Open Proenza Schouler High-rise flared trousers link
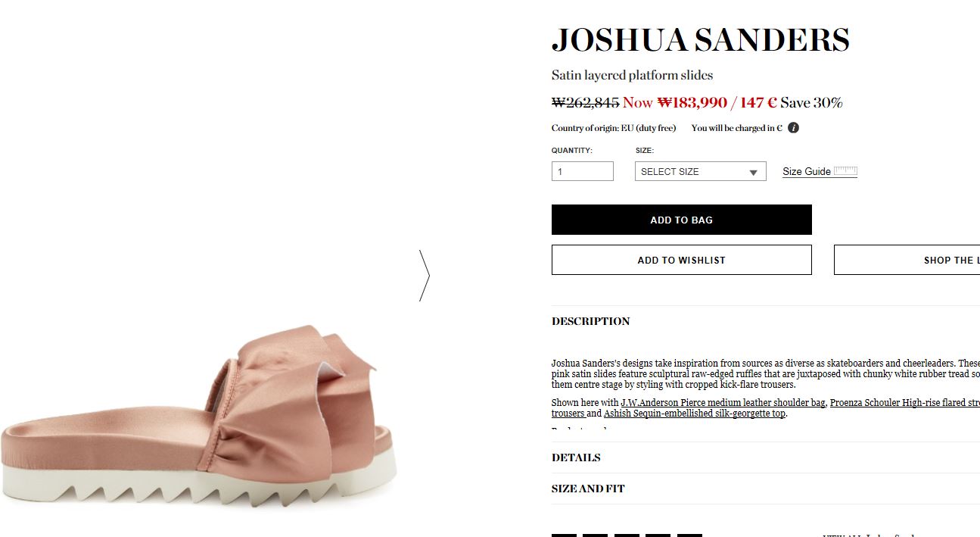 (905, 403)
